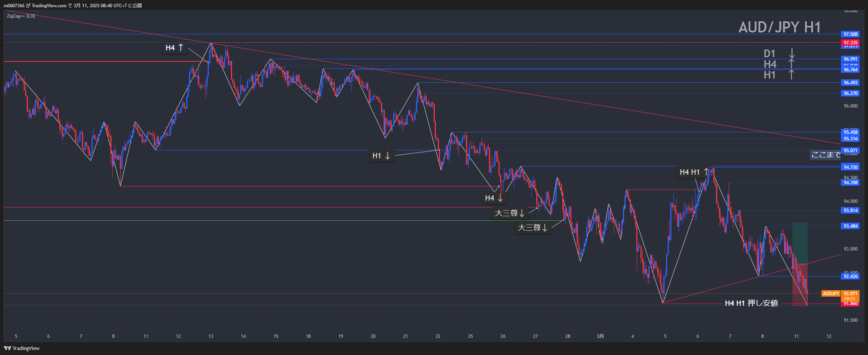The image size is (868, 355).
Task: Select the 92.426 price level label
Action: 850,276
